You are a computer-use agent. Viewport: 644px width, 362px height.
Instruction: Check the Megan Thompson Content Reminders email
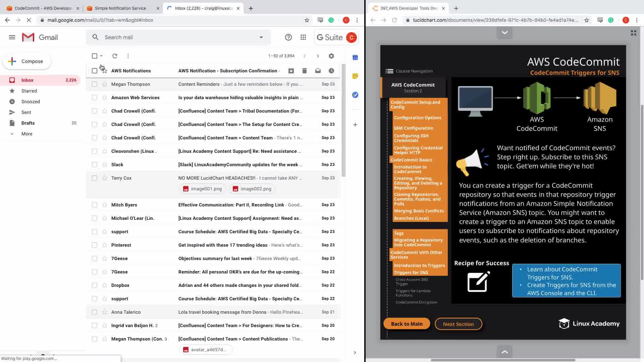pos(95,84)
